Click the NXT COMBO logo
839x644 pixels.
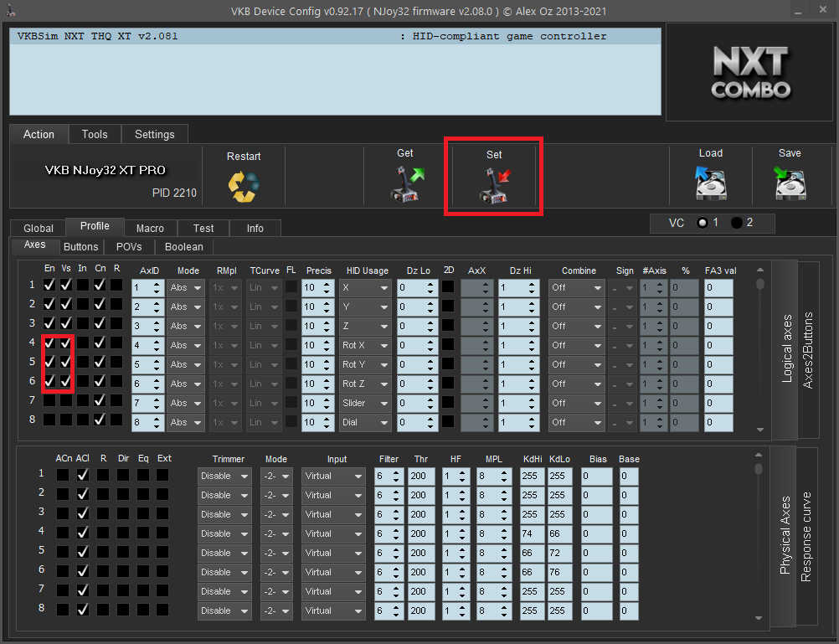pos(751,72)
